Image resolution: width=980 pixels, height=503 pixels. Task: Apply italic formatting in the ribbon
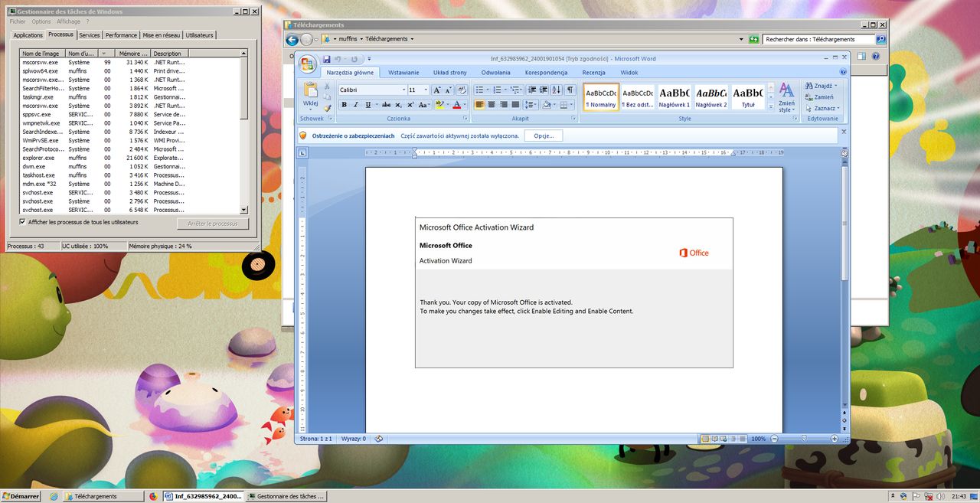(x=356, y=105)
